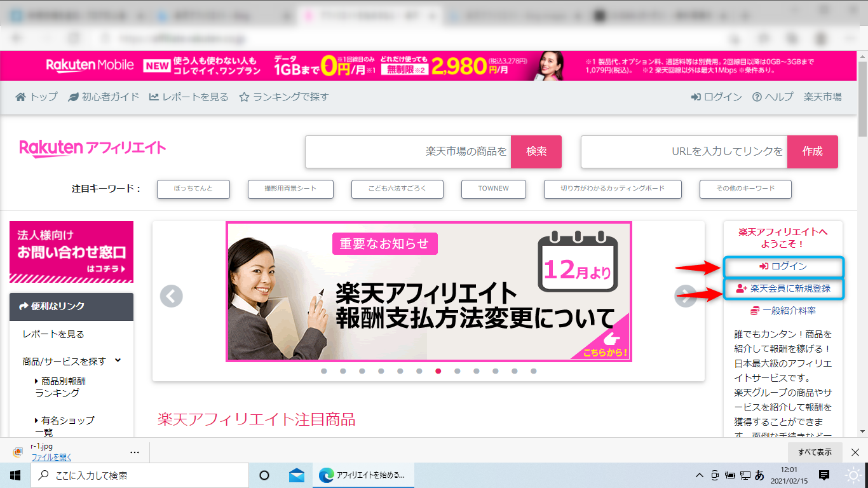Open 初心者ガイド in top navigation

coord(104,97)
